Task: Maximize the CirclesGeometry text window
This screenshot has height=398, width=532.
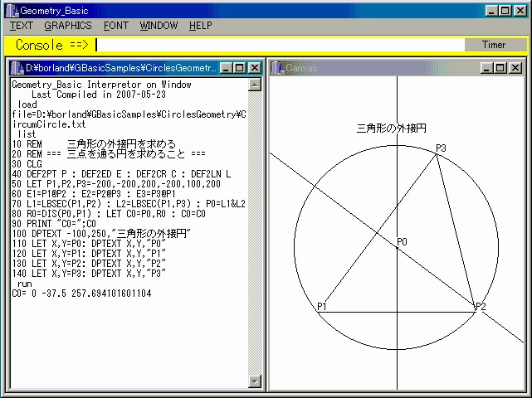Action: (x=239, y=68)
